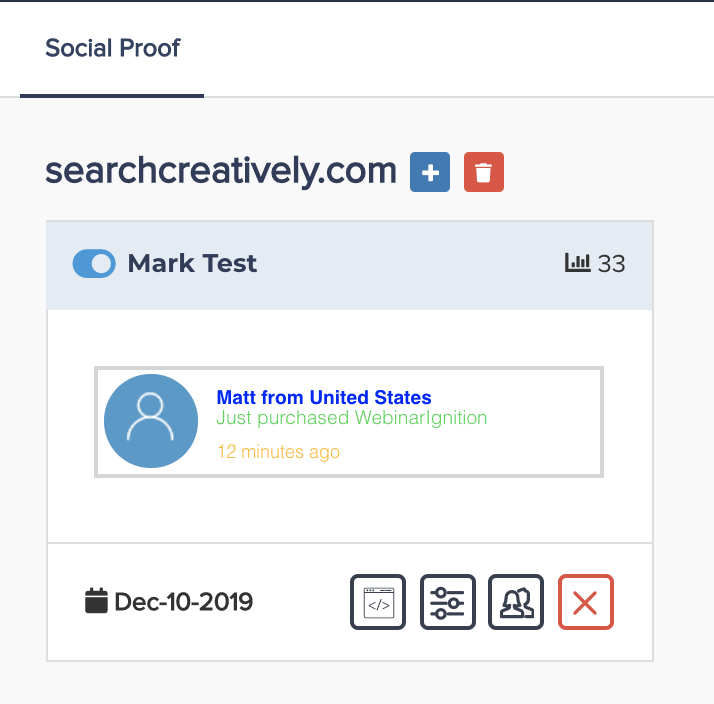Open the audience users icon
Viewport: 714px width, 704px height.
tap(516, 602)
